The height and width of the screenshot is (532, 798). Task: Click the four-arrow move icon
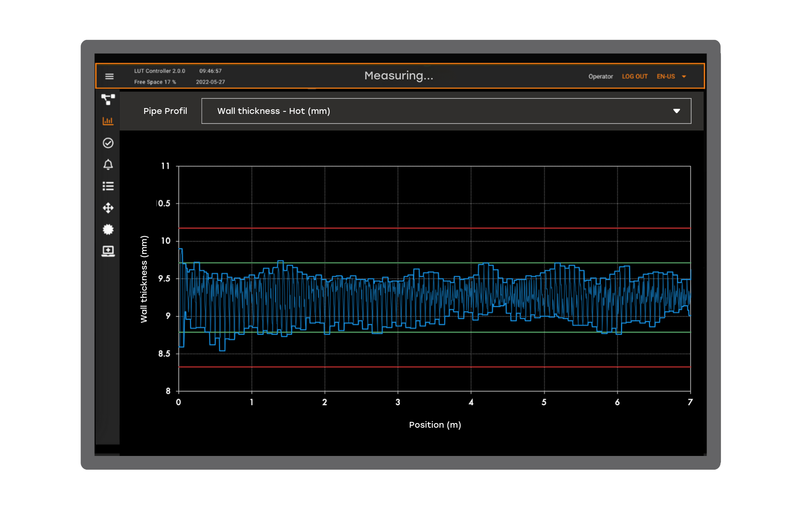(108, 208)
